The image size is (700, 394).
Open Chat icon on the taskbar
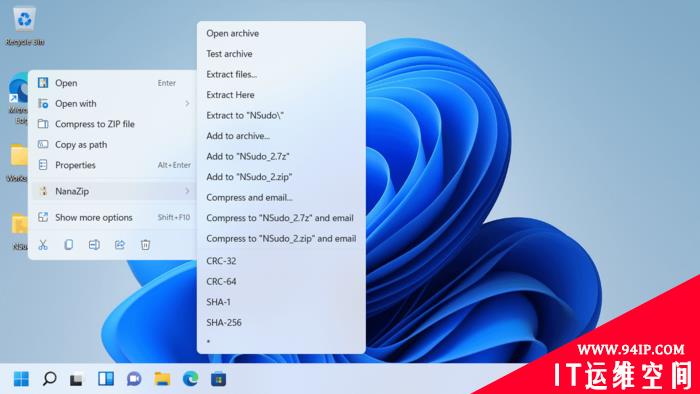pyautogui.click(x=134, y=379)
